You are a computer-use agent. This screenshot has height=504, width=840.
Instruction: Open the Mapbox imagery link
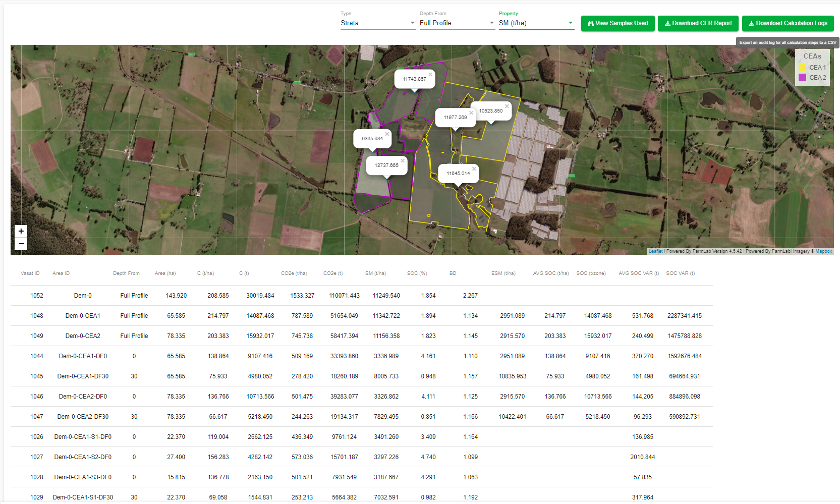coord(823,251)
